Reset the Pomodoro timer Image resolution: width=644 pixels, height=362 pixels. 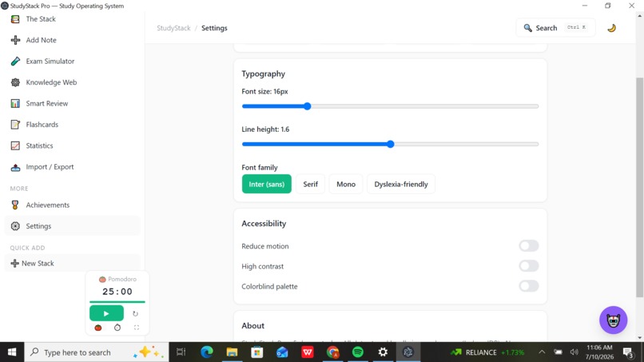pos(135,313)
